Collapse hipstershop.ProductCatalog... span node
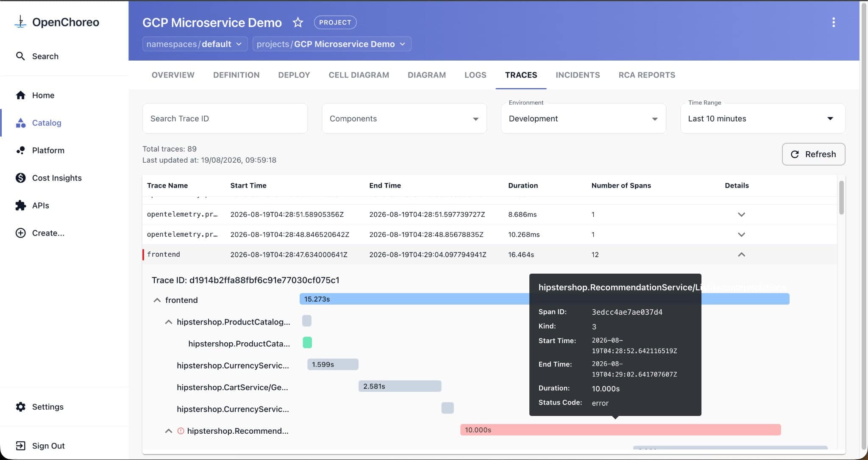This screenshot has width=868, height=460. [168, 322]
